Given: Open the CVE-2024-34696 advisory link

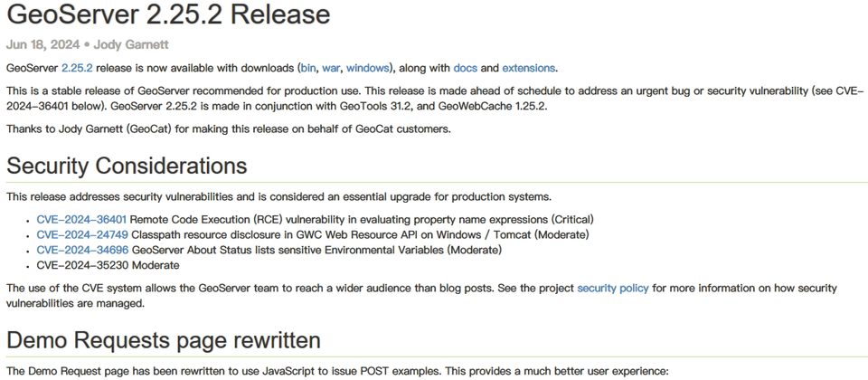Looking at the screenshot, I should (82, 250).
